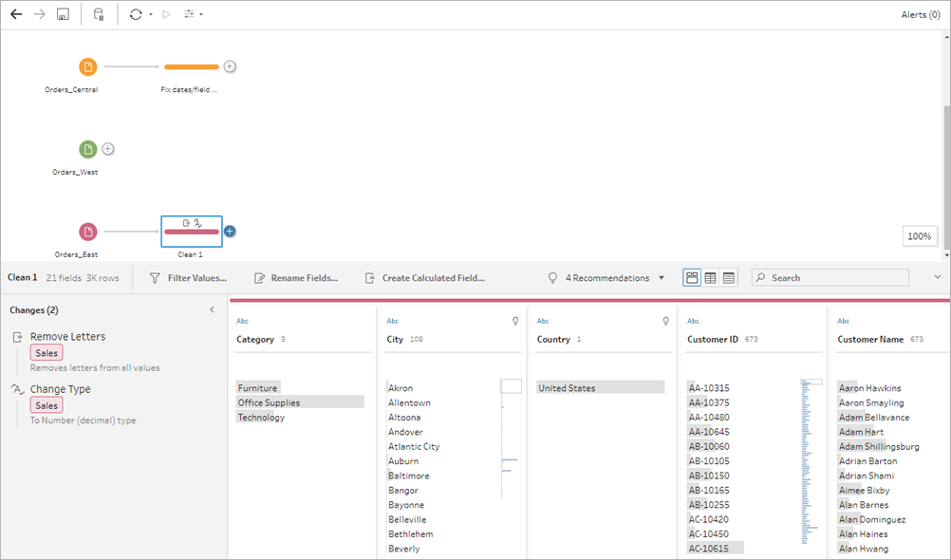Select the Aaron Hawkins value
The height and width of the screenshot is (560, 951).
869,388
